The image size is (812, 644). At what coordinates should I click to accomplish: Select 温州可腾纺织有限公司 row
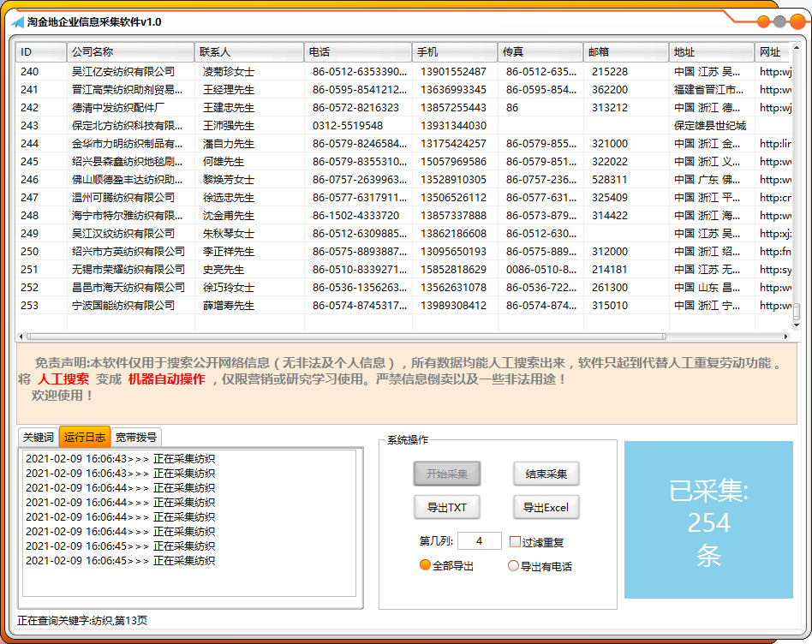(403, 198)
